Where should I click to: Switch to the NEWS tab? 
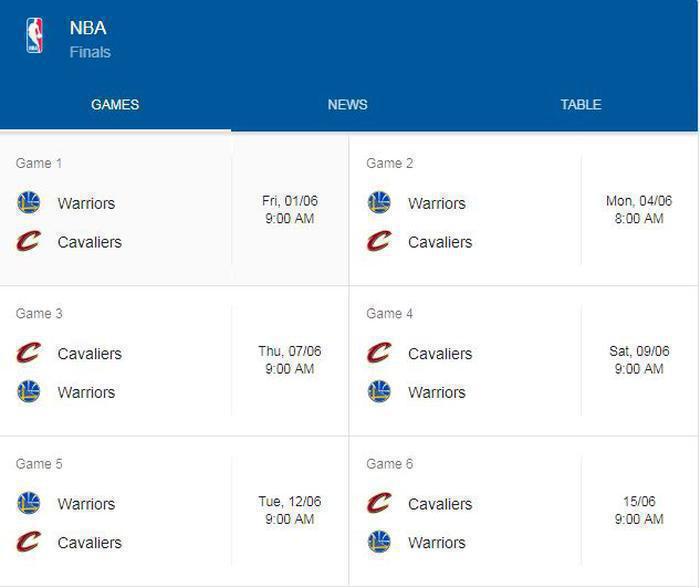pos(347,104)
